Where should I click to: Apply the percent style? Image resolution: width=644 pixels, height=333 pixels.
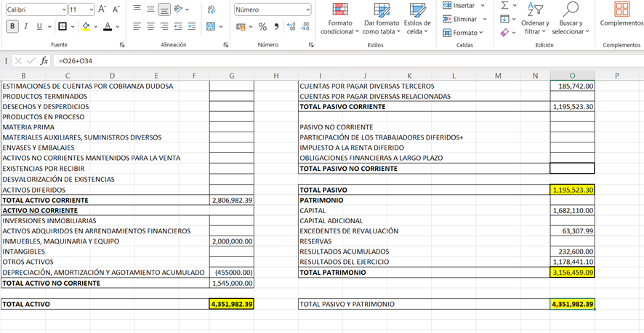[262, 27]
